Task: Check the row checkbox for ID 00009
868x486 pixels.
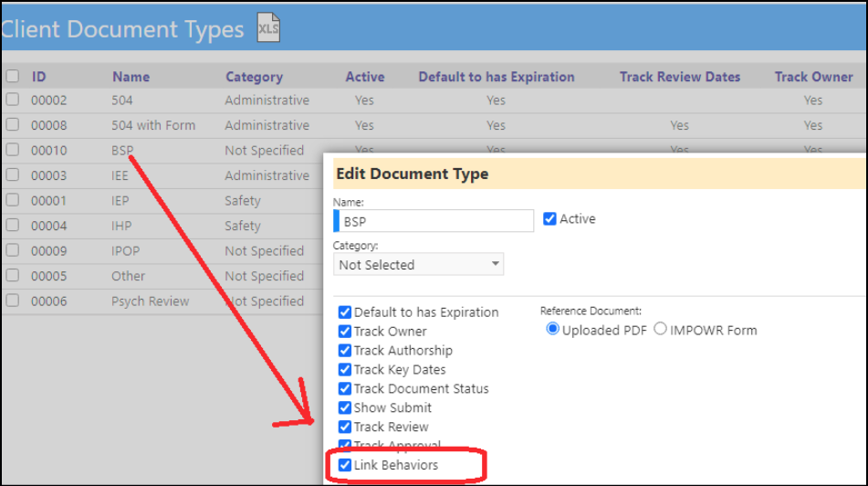Action: (x=12, y=250)
